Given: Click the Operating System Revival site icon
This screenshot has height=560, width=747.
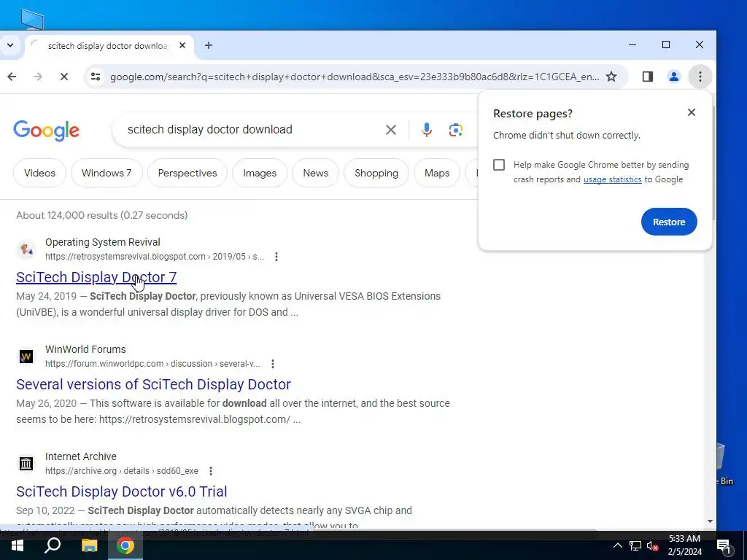Looking at the screenshot, I should pyautogui.click(x=26, y=249).
